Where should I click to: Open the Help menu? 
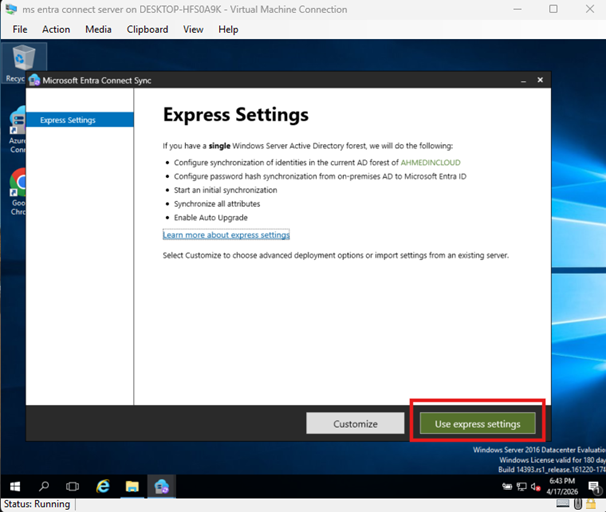coord(228,30)
